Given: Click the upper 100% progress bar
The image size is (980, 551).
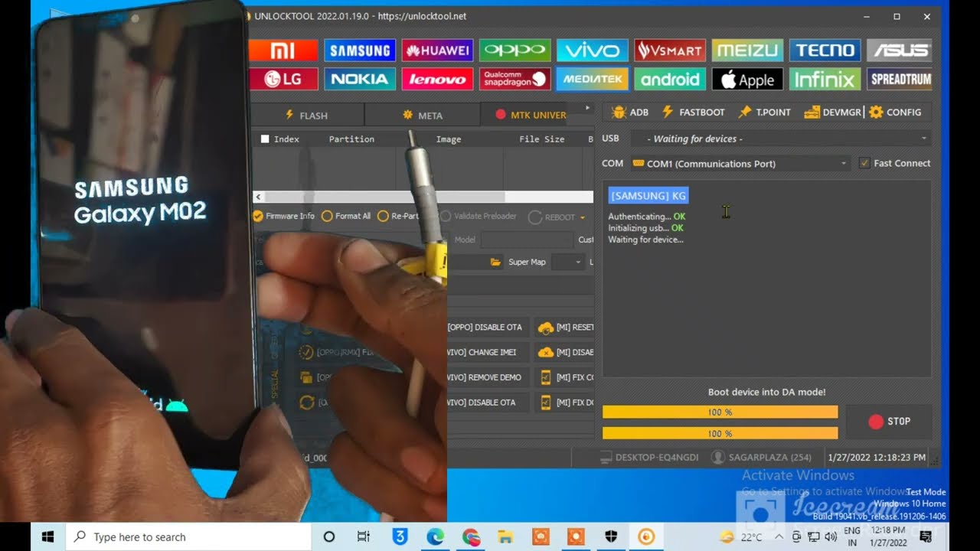Looking at the screenshot, I should point(720,412).
